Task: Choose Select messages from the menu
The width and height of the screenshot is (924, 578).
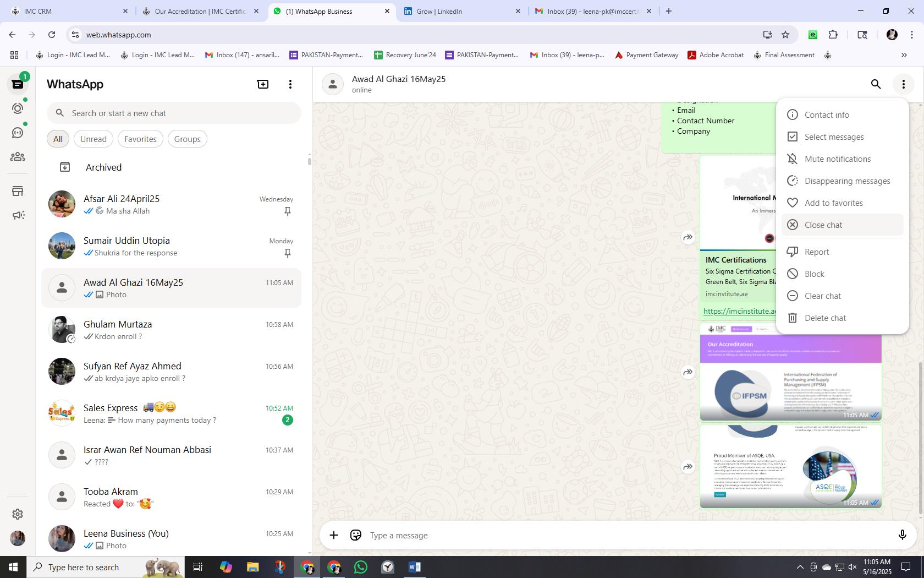Action: coord(842,137)
